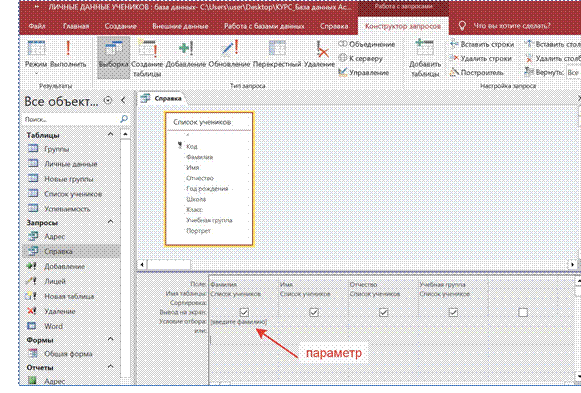Open the Файл tab
581x393 pixels.
tap(37, 26)
